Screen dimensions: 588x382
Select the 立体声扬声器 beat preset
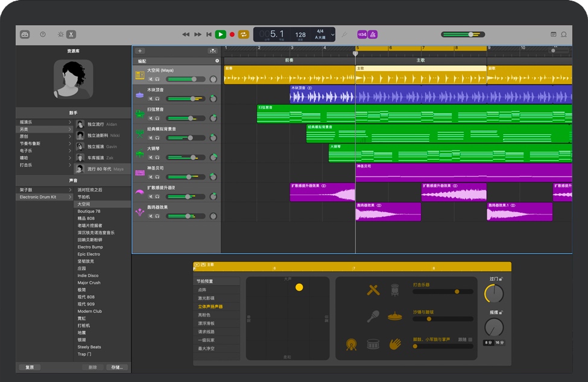click(210, 307)
